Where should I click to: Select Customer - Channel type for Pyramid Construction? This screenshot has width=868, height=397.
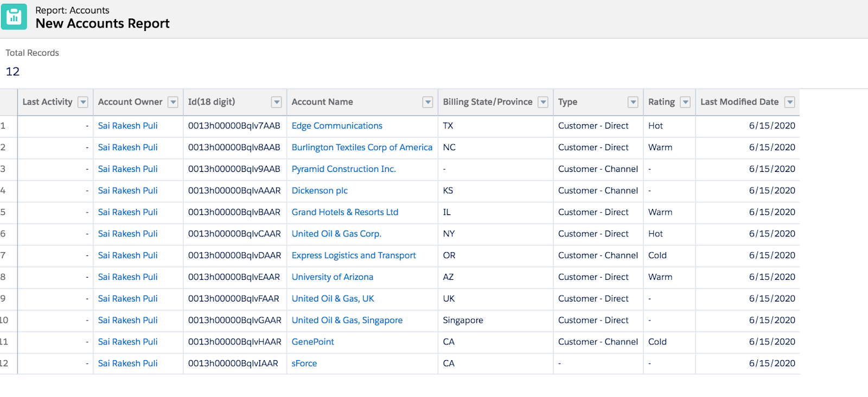598,169
